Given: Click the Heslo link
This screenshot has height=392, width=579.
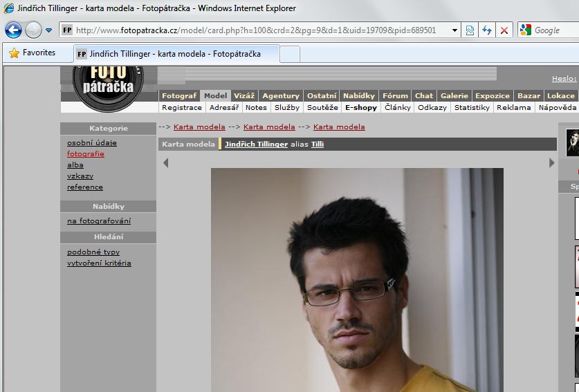Looking at the screenshot, I should coord(564,79).
